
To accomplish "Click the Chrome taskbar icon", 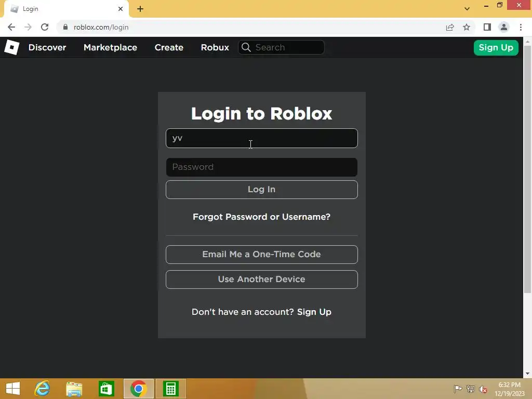I will pyautogui.click(x=138, y=389).
